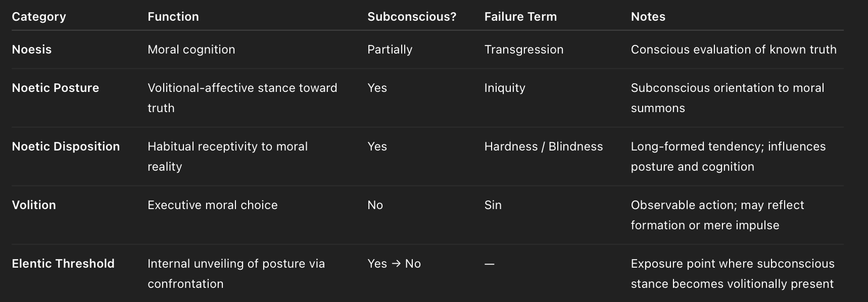The width and height of the screenshot is (868, 302).
Task: Click the Partially subconscious cell
Action: [390, 49]
